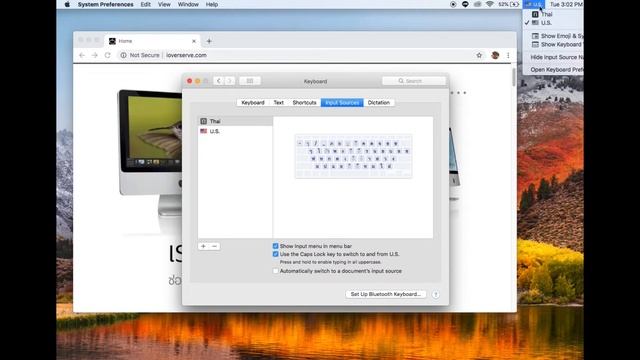Open the Edit menu
The height and width of the screenshot is (360, 640).
(146, 4)
